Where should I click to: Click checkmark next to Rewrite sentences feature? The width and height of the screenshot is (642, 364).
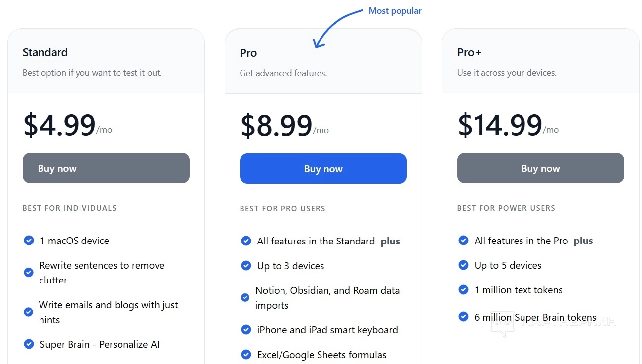click(x=29, y=273)
